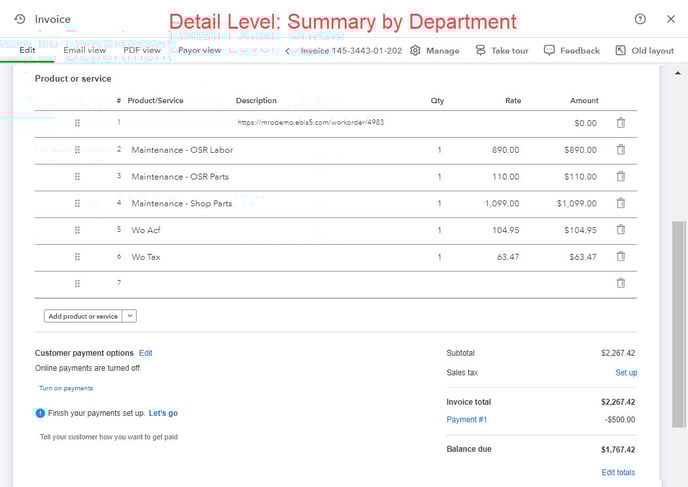Click the Let's go link
The width and height of the screenshot is (688, 487).
tap(163, 413)
